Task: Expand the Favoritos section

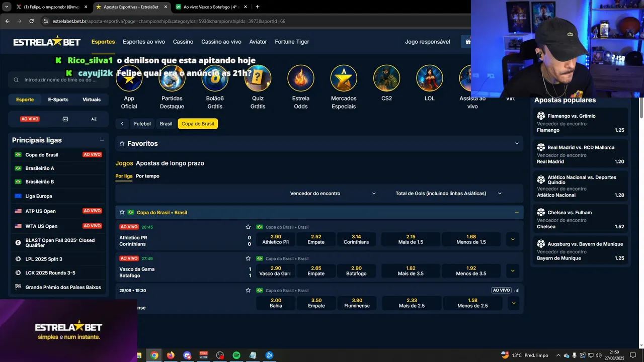Action: (517, 144)
